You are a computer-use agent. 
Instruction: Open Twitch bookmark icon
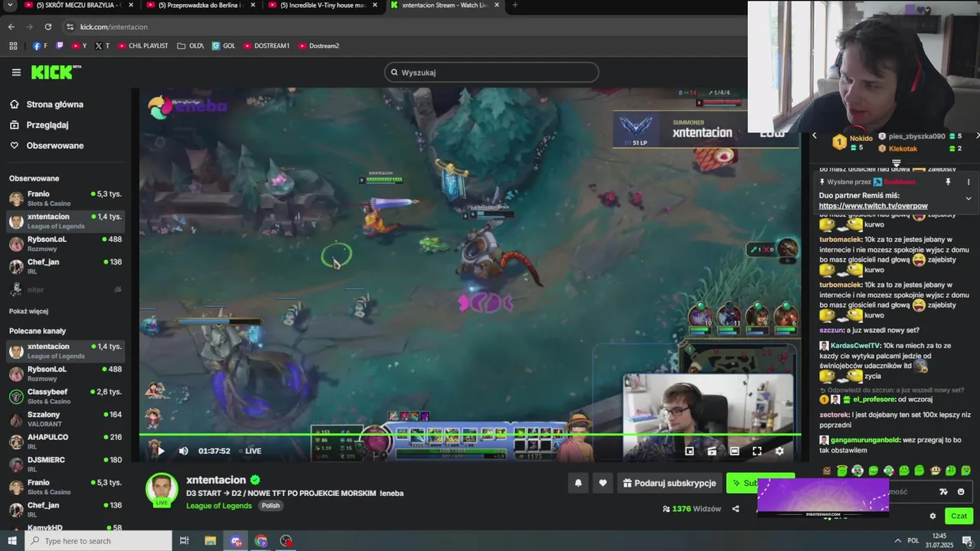pos(60,46)
